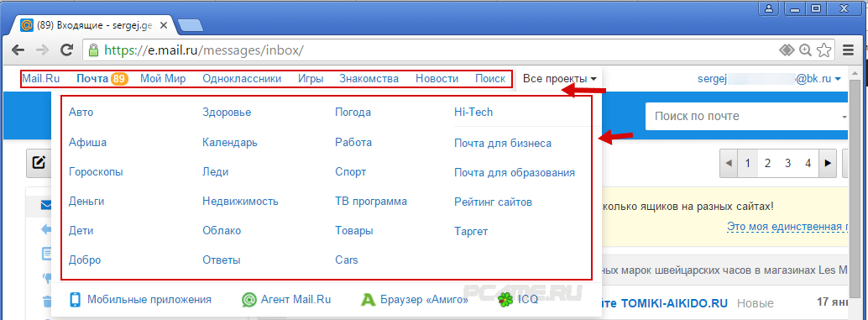Image resolution: width=868 pixels, height=320 pixels.
Task: Click the browser forward arrow
Action: 42,50
